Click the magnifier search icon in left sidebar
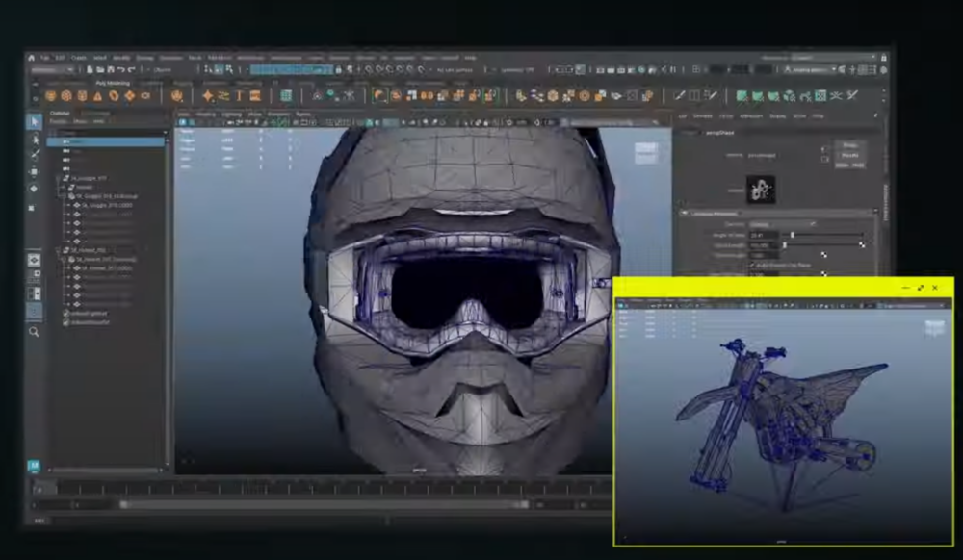Image resolution: width=963 pixels, height=560 pixels. pyautogui.click(x=34, y=332)
